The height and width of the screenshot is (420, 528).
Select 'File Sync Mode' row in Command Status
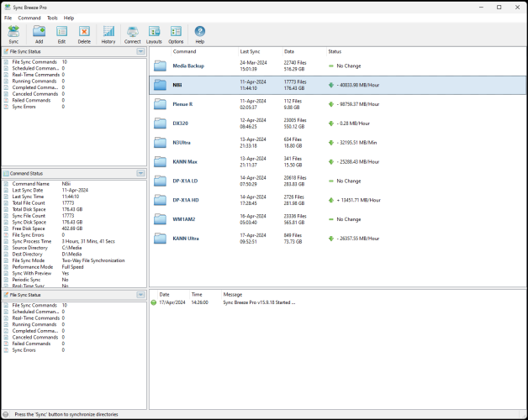pyautogui.click(x=29, y=260)
